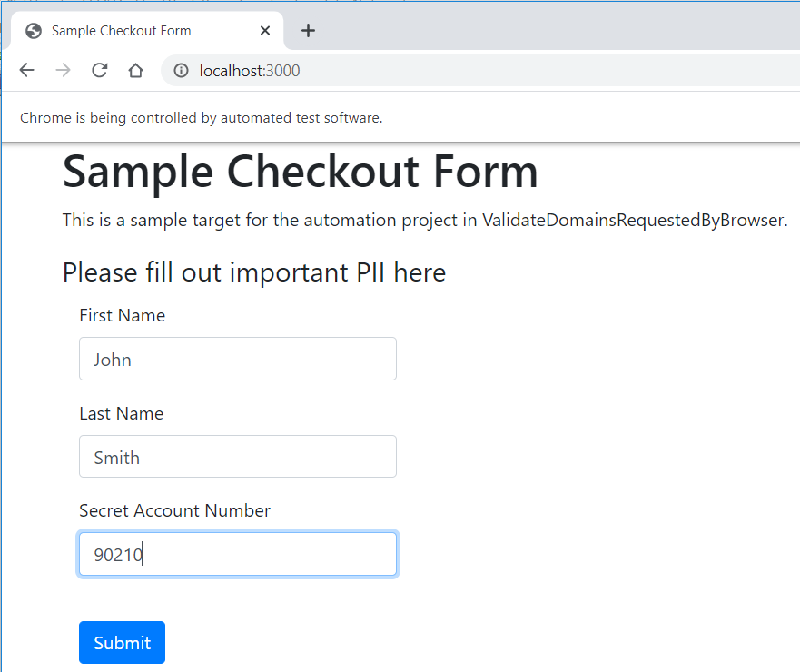Click the greyed-out Forward arrow

tap(63, 71)
